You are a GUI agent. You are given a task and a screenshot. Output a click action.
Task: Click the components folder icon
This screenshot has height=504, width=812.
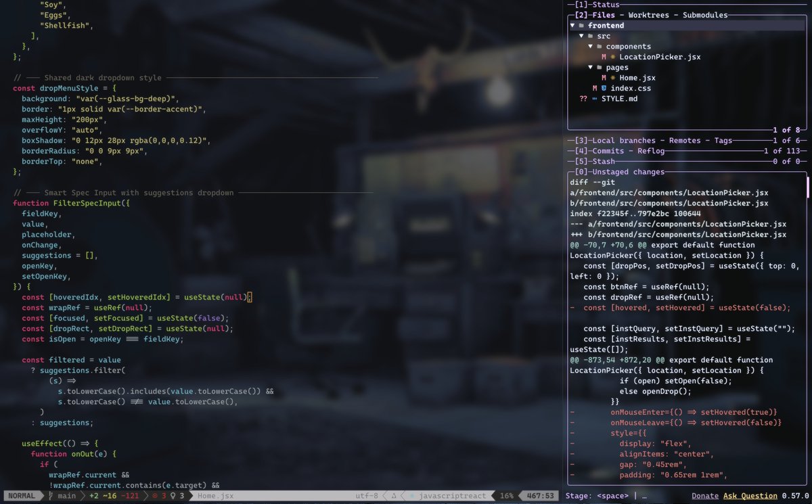[x=600, y=47]
